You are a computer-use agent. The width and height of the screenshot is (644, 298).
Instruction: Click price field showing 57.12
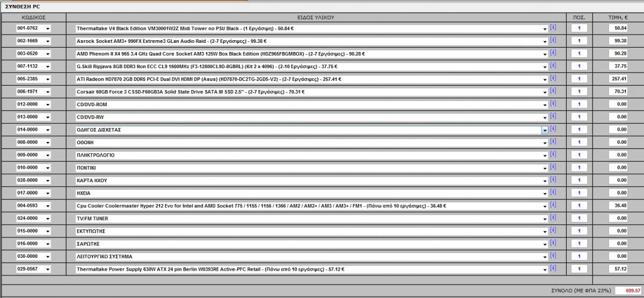pyautogui.click(x=618, y=269)
